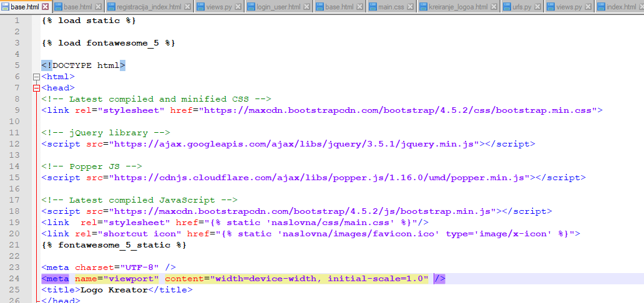
Task: Click line number 9 in the margin
Action: tap(16, 110)
